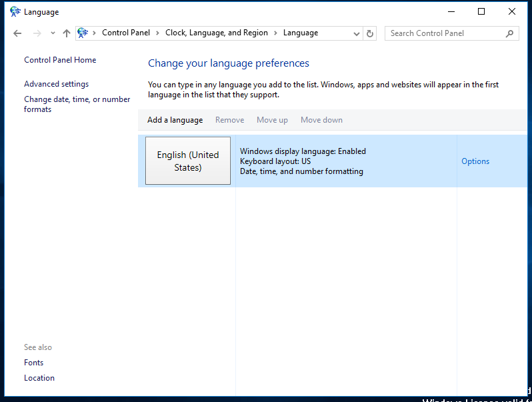
Task: Expand the chevron before Control Panel breadcrumb
Action: (94, 33)
